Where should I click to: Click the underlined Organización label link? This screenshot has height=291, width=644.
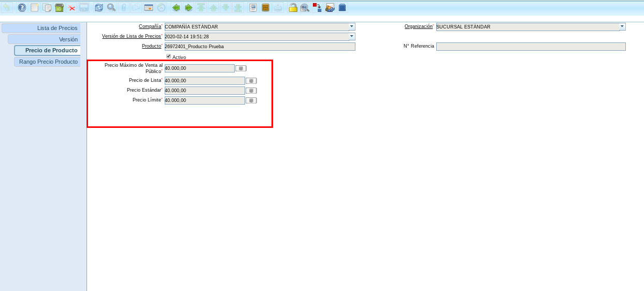tap(418, 26)
